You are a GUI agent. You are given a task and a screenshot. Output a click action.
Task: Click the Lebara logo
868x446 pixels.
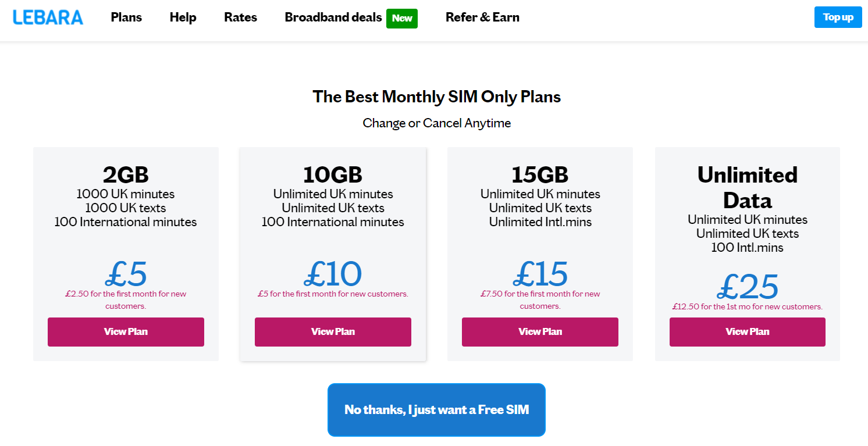click(x=48, y=17)
